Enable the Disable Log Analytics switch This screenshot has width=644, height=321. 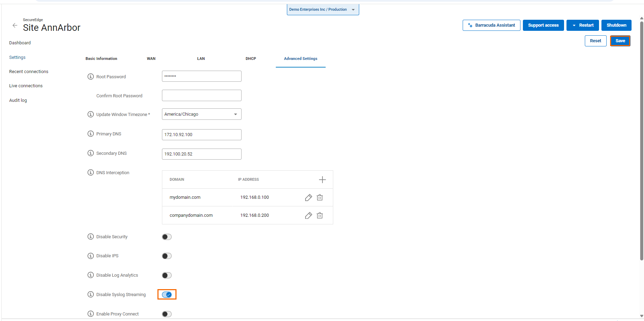click(167, 275)
